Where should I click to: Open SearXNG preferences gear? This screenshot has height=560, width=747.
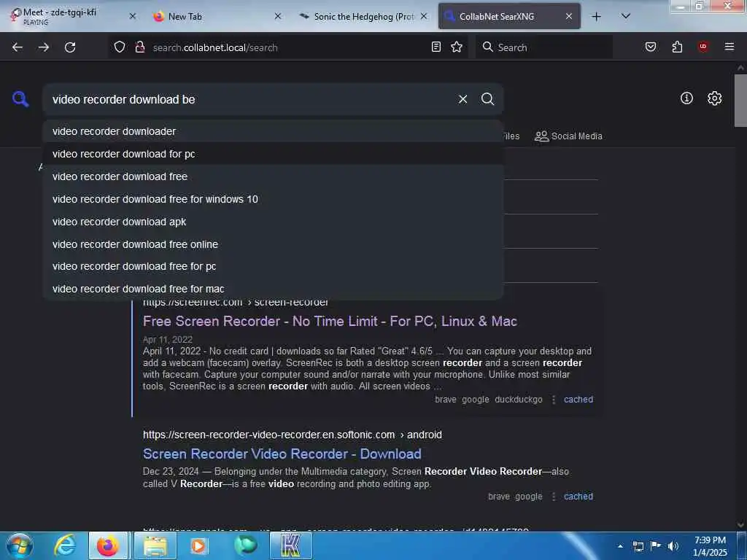pos(714,98)
